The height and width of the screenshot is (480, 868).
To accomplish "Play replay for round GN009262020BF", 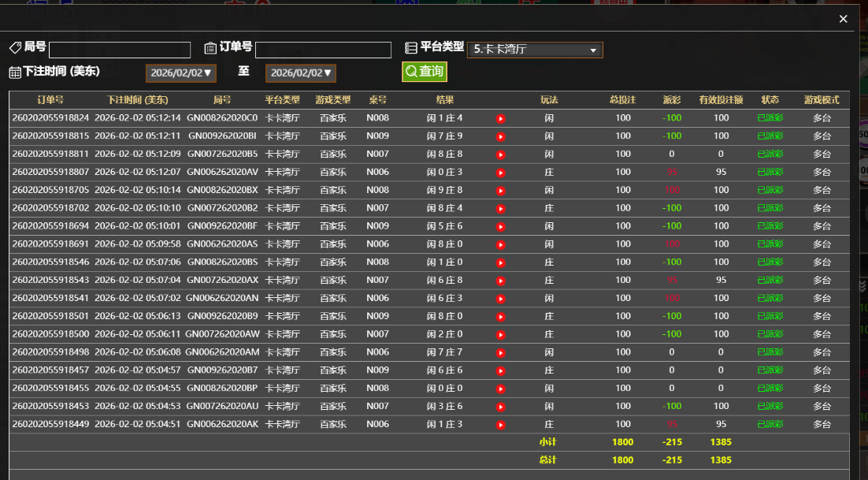I will [x=500, y=227].
